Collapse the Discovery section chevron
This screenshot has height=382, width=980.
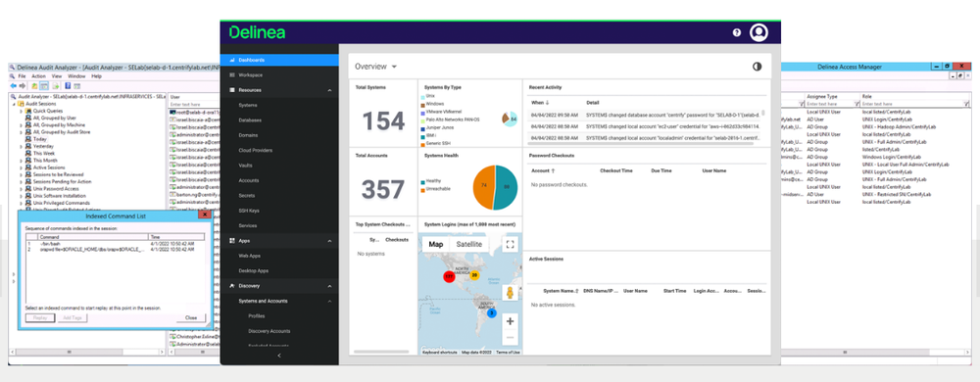pyautogui.click(x=330, y=286)
